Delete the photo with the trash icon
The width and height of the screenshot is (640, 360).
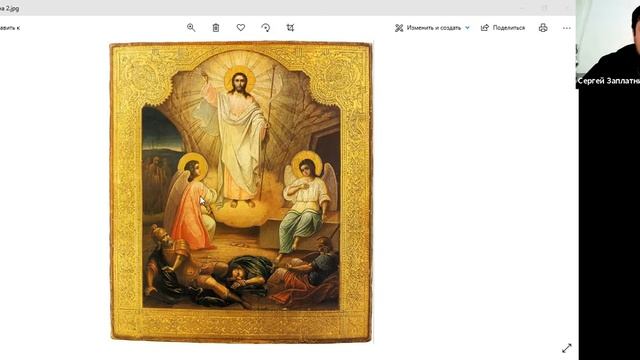[x=216, y=28]
